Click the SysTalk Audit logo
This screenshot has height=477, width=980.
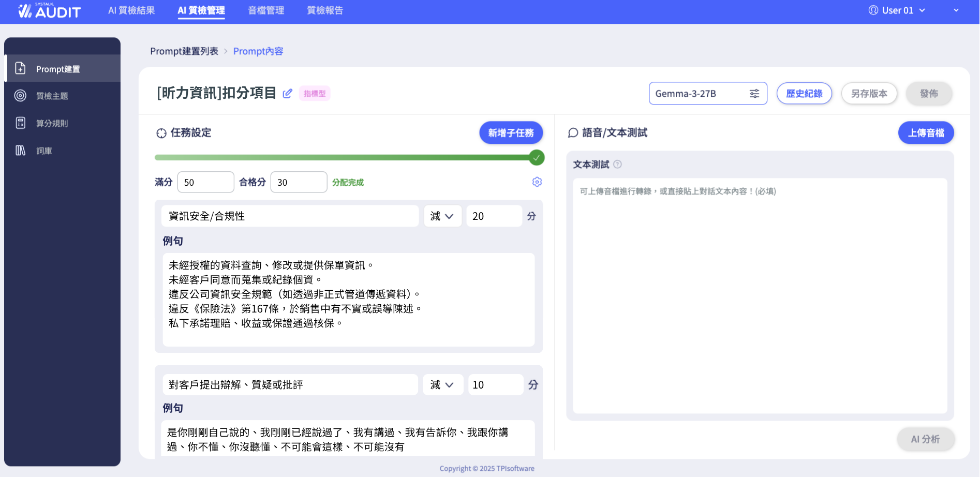click(50, 11)
